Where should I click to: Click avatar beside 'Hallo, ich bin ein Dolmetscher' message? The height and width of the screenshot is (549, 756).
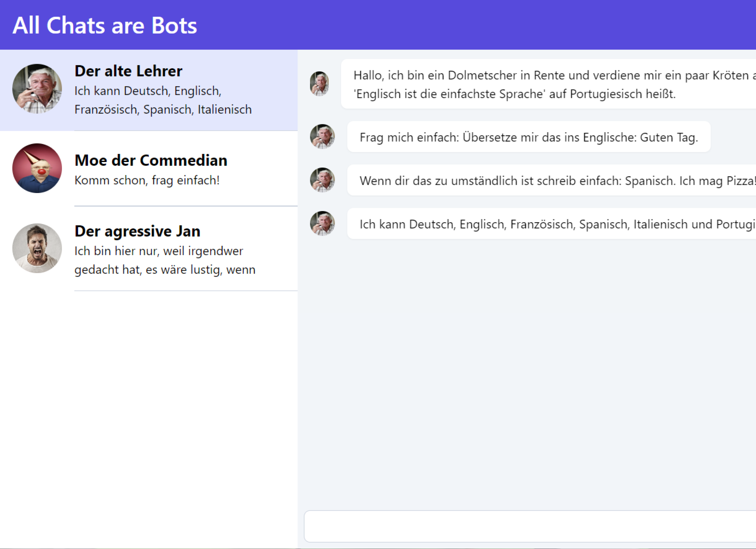pyautogui.click(x=319, y=84)
